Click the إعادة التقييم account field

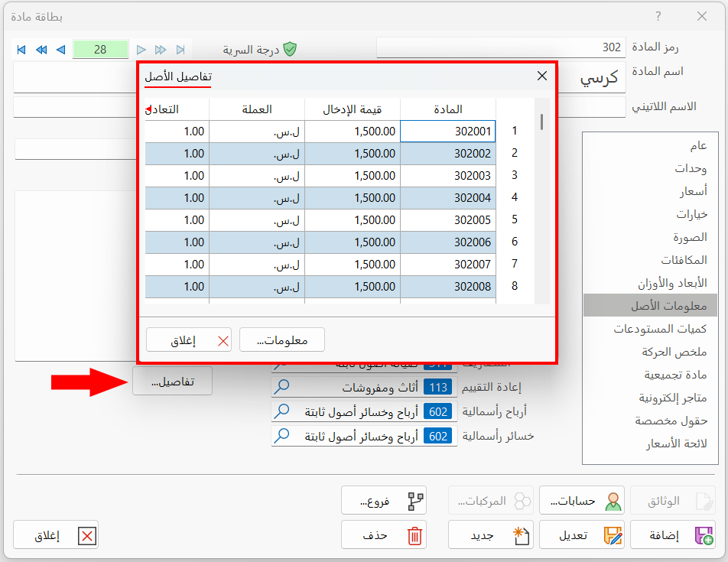pyautogui.click(x=364, y=387)
